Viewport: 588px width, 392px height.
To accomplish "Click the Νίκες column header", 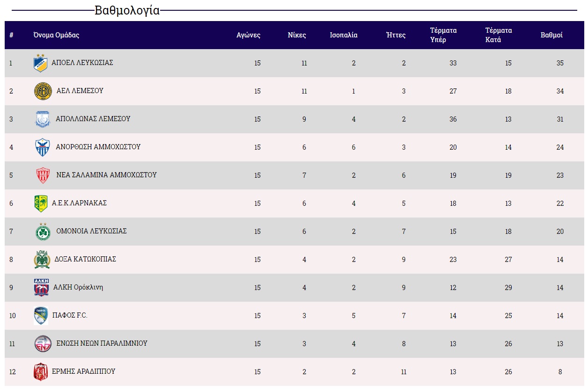I will click(x=297, y=35).
